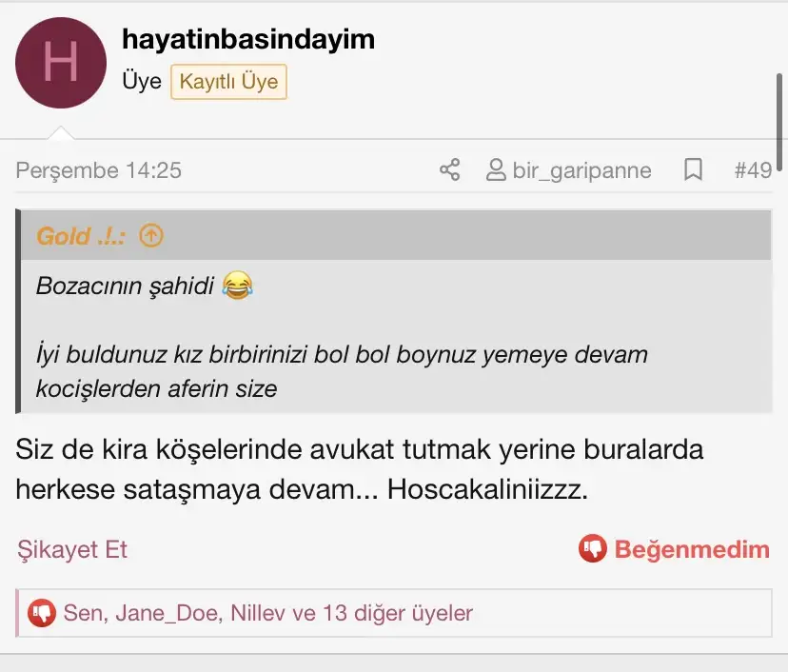The image size is (788, 672).
Task: Click the laughing emoji in the quoted text
Action: click(x=237, y=286)
